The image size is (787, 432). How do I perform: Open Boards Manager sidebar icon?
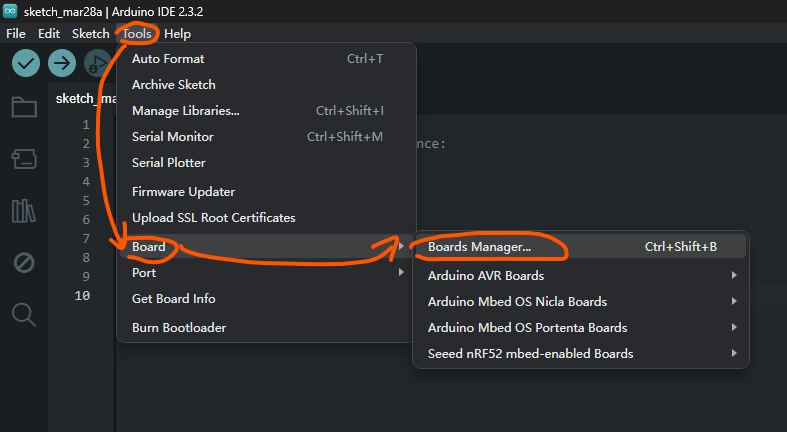(x=24, y=159)
